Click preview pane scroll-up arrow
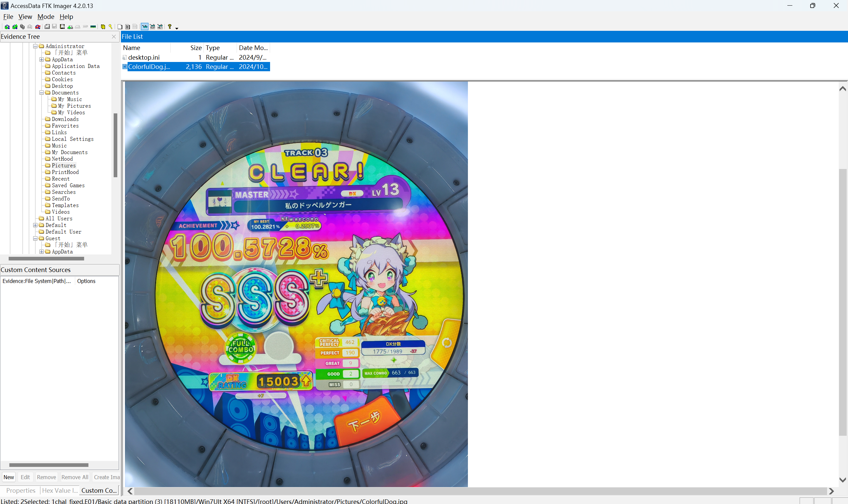 [843, 89]
